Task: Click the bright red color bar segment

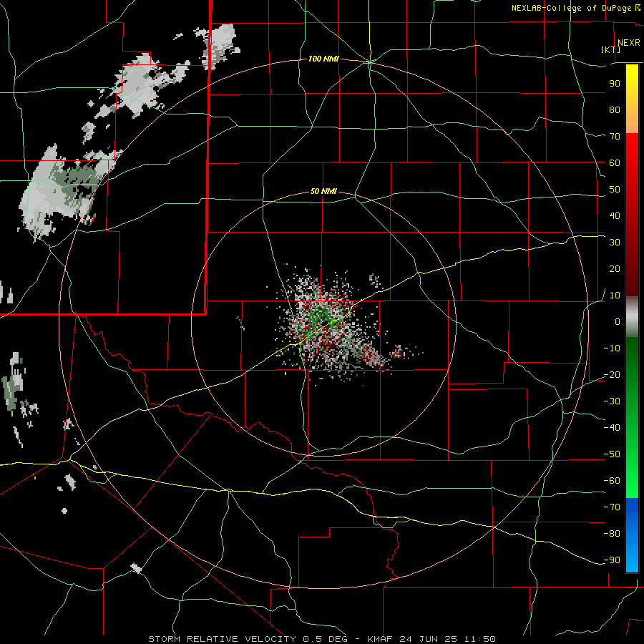Action: pyautogui.click(x=632, y=150)
